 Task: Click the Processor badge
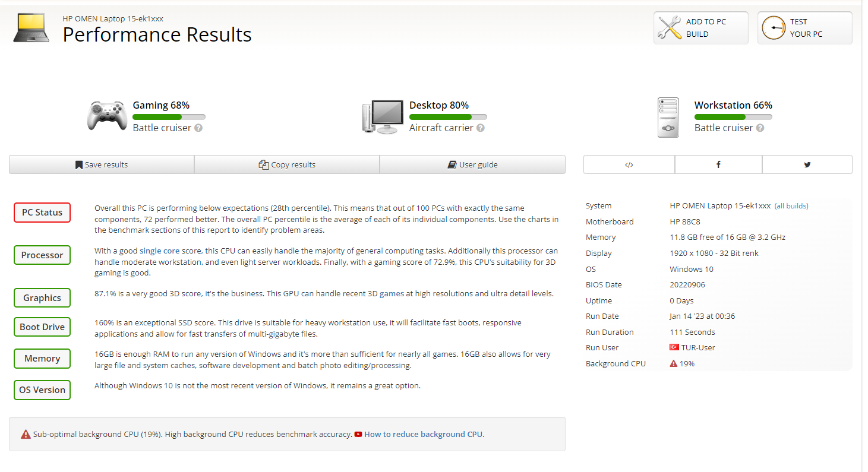[42, 255]
